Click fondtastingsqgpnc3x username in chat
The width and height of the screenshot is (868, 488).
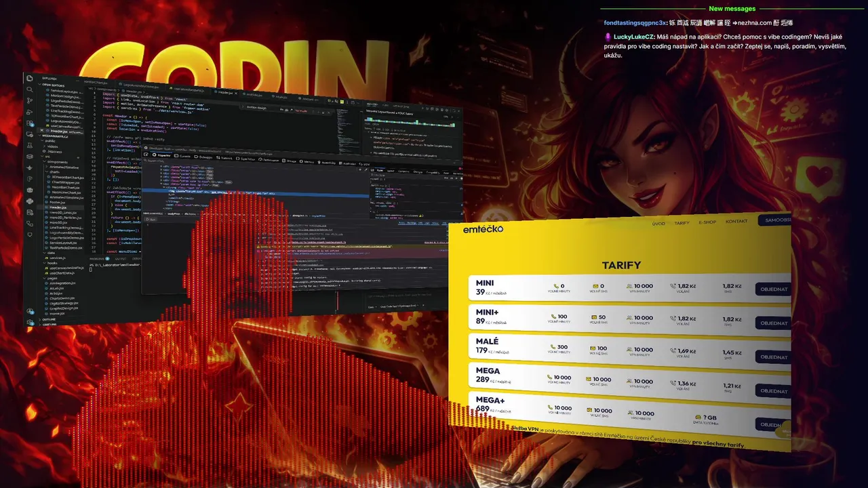pos(635,22)
